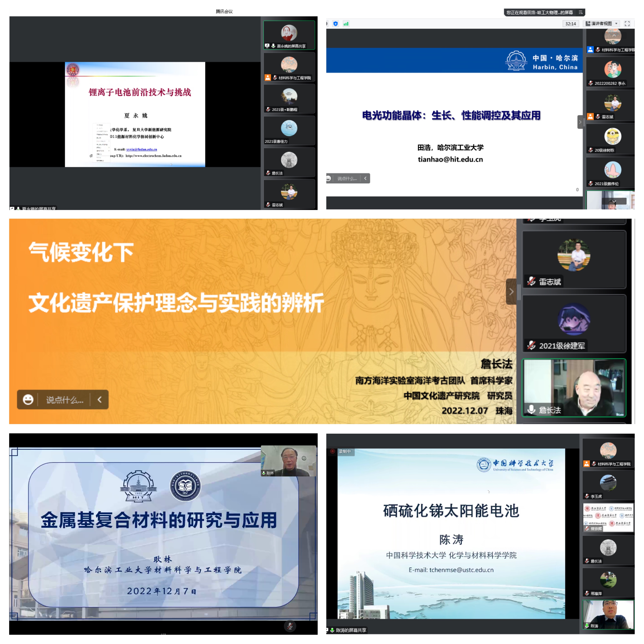Select 陈涛's video thumbnail
The width and height of the screenshot is (644, 644).
coord(608,614)
